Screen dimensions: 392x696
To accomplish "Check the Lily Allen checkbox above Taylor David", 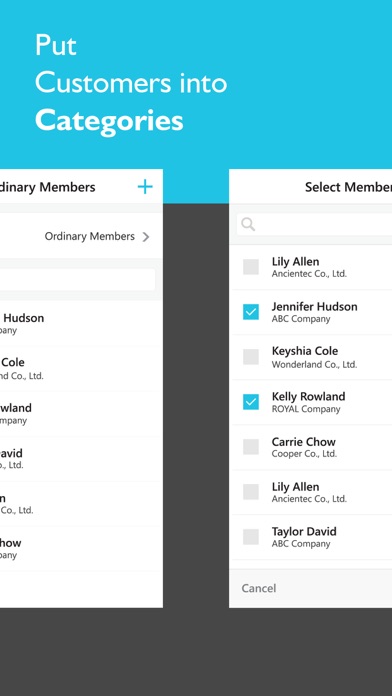I will (251, 492).
